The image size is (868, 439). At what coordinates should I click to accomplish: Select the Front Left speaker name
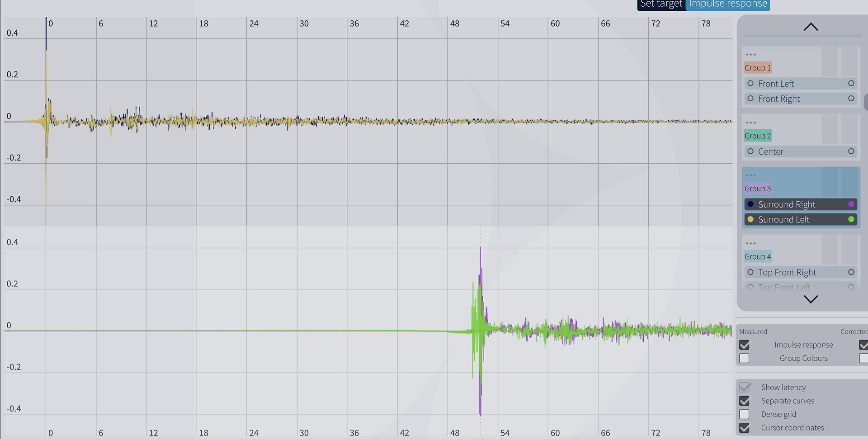pos(776,84)
